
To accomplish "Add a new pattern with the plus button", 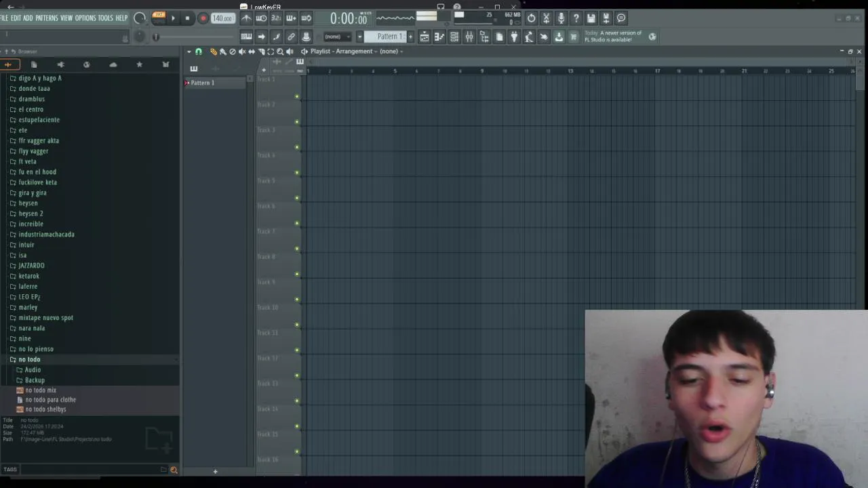I will 410,37.
